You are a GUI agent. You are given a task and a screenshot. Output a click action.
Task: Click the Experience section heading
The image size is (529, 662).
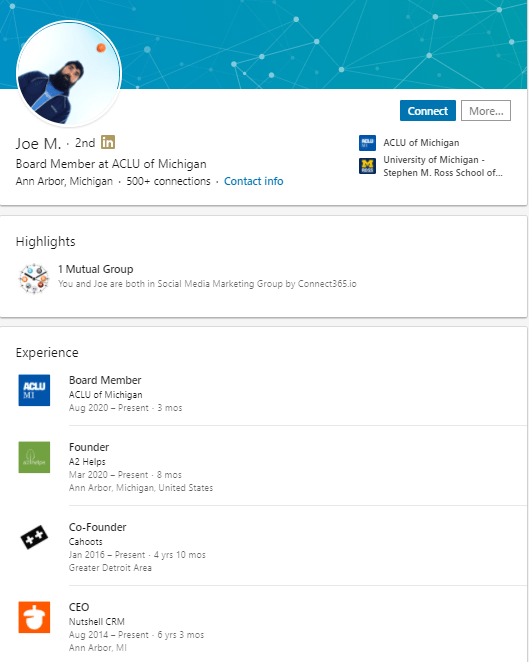click(47, 353)
